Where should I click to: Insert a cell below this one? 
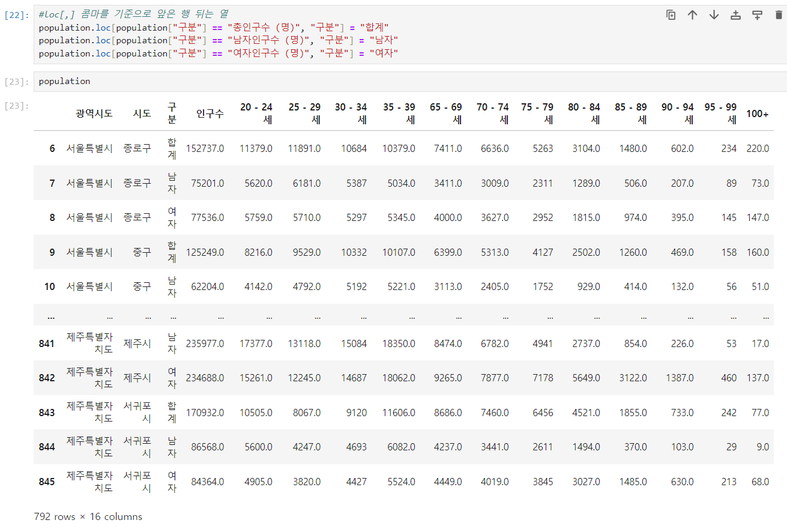coord(757,15)
